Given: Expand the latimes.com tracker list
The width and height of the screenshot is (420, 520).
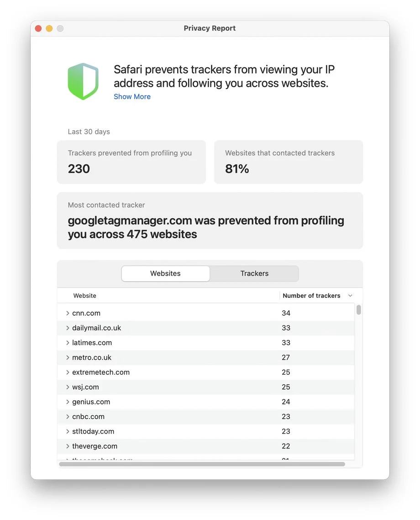Looking at the screenshot, I should click(68, 343).
